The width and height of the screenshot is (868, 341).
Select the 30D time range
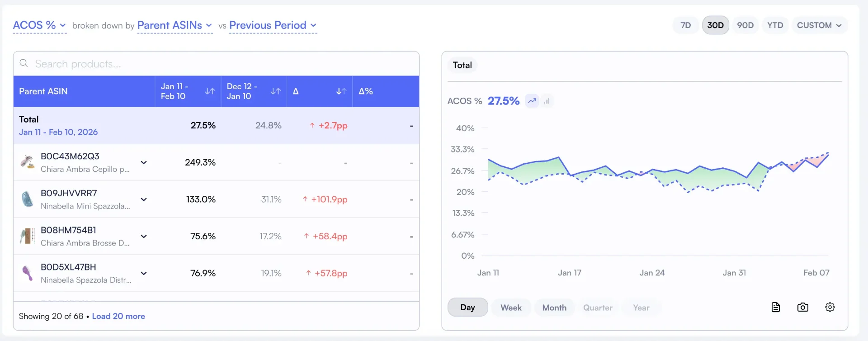pyautogui.click(x=715, y=25)
